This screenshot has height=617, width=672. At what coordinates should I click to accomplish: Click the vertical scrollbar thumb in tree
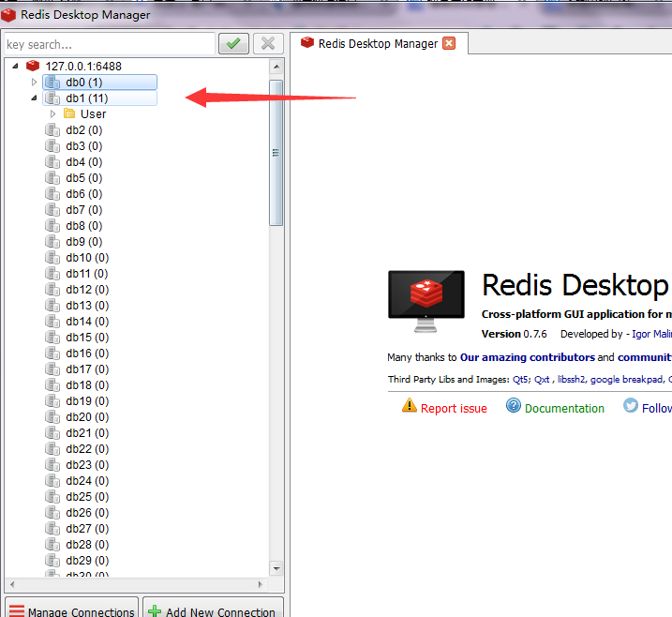(x=276, y=153)
